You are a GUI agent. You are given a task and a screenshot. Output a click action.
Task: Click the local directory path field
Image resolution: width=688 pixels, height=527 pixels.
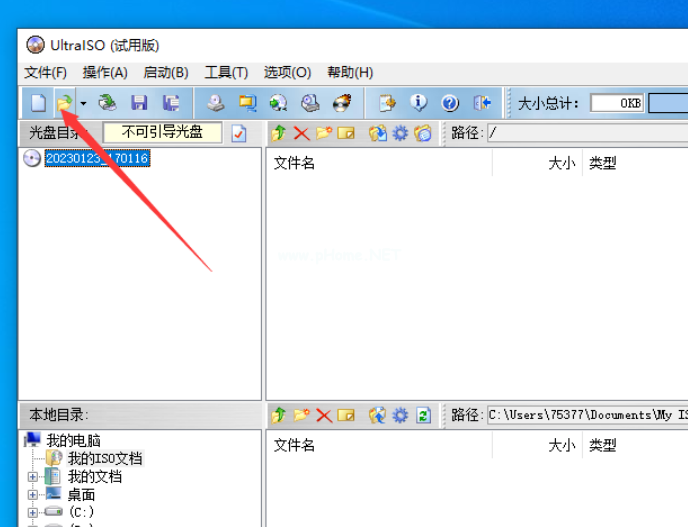click(587, 414)
